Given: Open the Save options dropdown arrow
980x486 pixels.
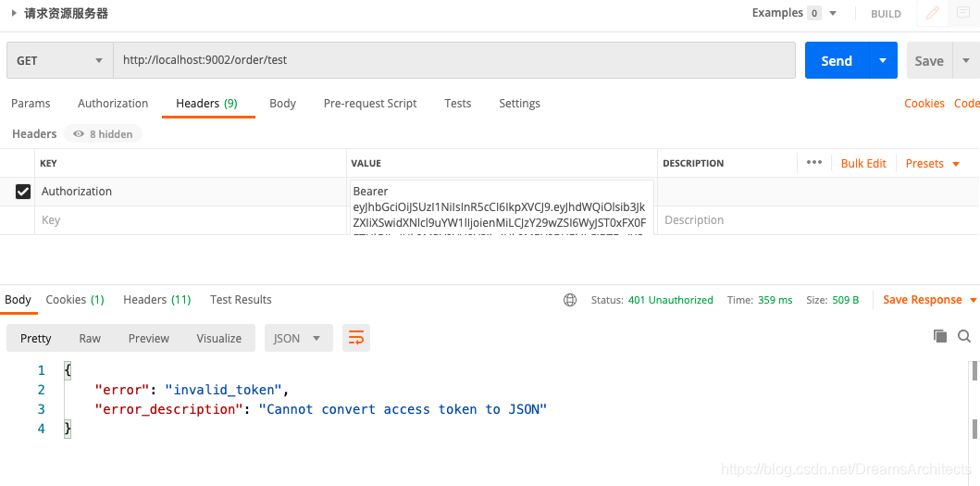Looking at the screenshot, I should pyautogui.click(x=965, y=61).
